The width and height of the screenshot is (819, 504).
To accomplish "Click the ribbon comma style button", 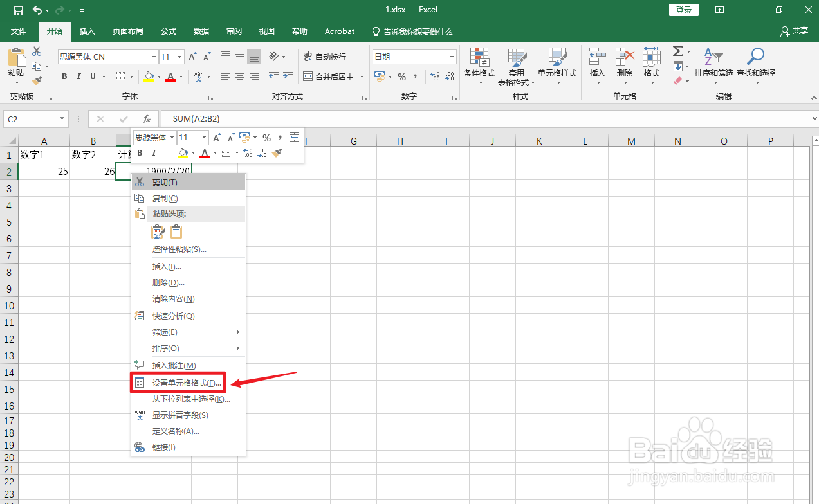I will point(416,76).
